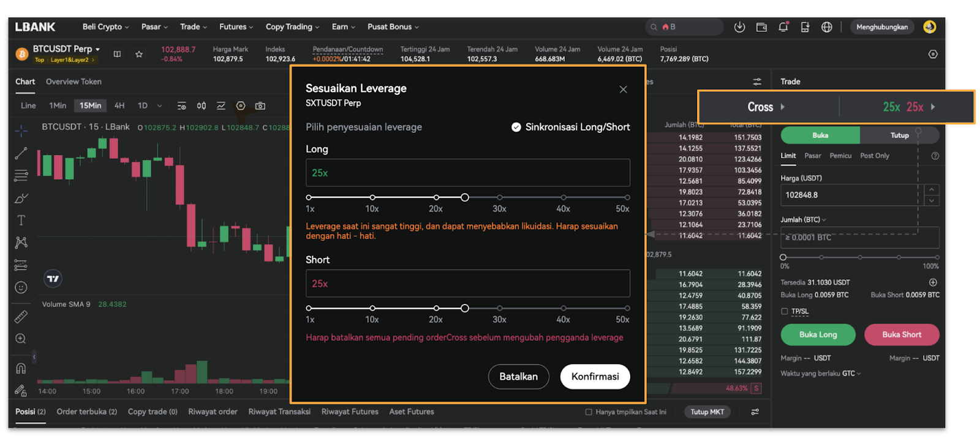The image size is (980, 440).
Task: Click Tutup MKT button
Action: point(707,412)
